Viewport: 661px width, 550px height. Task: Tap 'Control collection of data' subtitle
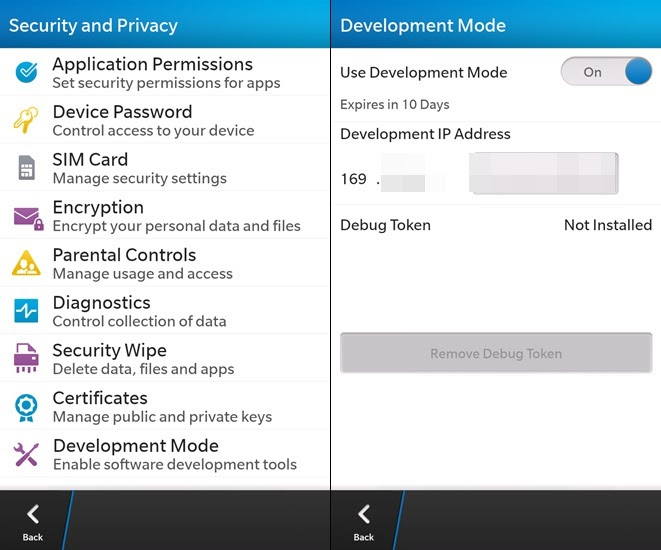(x=140, y=322)
